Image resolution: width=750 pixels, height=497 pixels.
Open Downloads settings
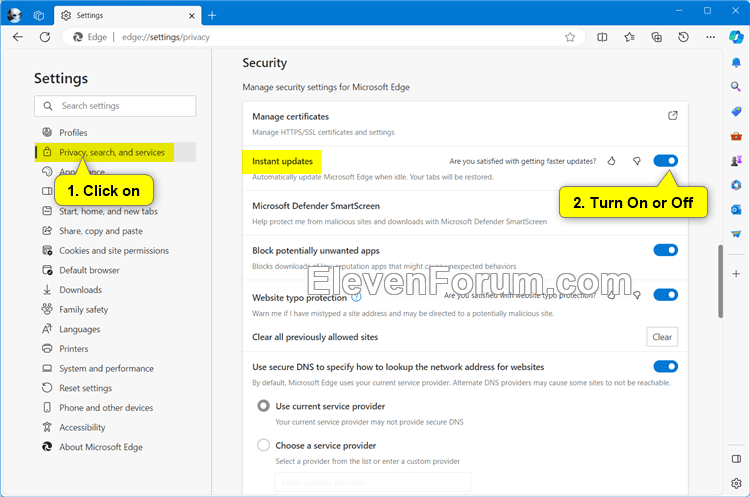pos(115,289)
